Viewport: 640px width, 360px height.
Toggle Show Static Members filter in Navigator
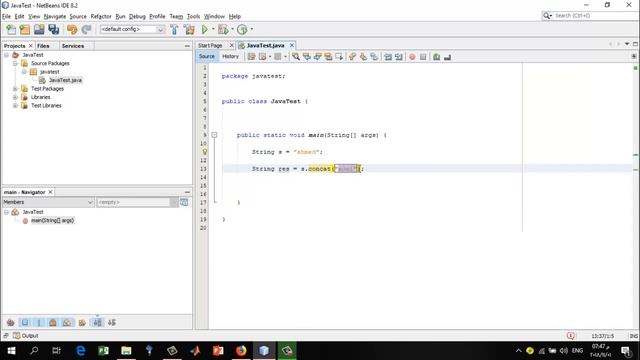pyautogui.click(x=39, y=322)
